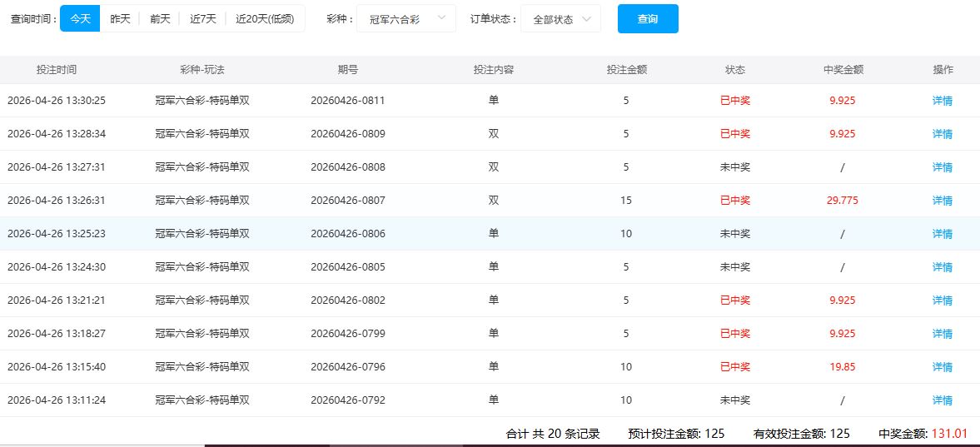The height and width of the screenshot is (447, 980).
Task: Click bet time 2026-04-26 13:21:21
Action: (57, 300)
